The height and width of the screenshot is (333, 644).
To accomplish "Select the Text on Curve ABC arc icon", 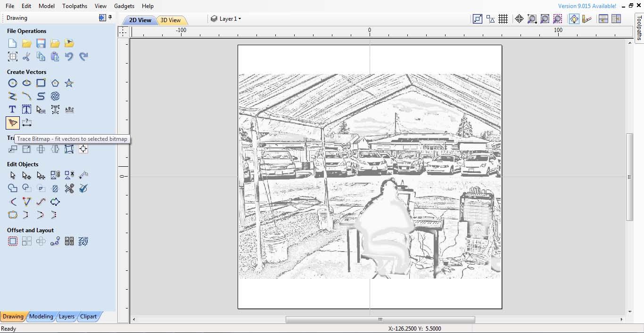I will [x=69, y=109].
